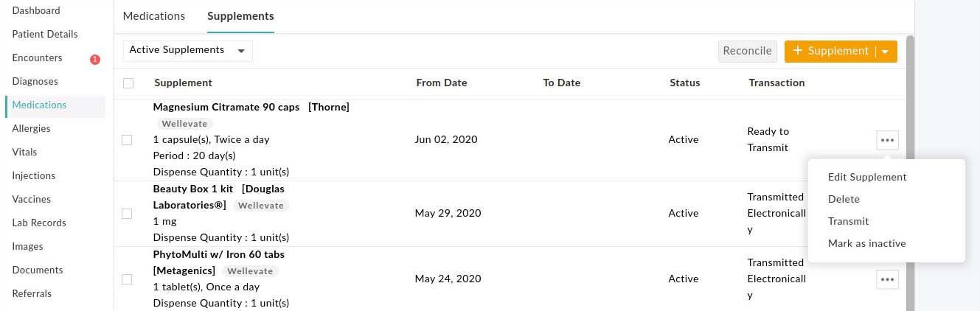Check the Magnesium Citramate row checkbox

(x=127, y=140)
